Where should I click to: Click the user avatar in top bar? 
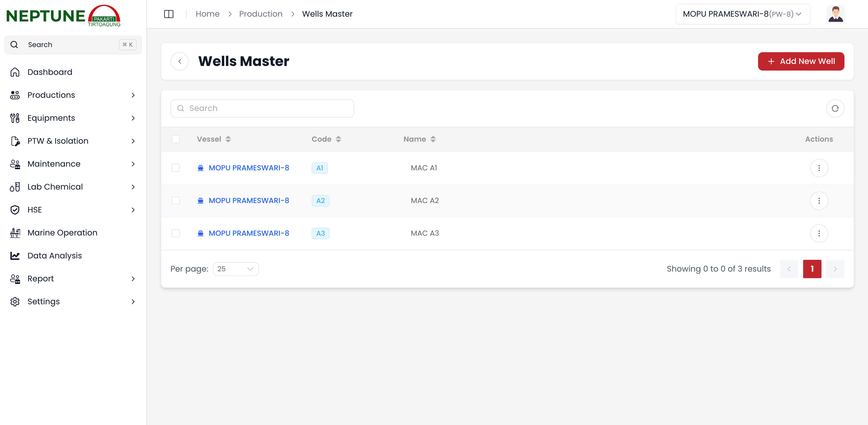[835, 14]
